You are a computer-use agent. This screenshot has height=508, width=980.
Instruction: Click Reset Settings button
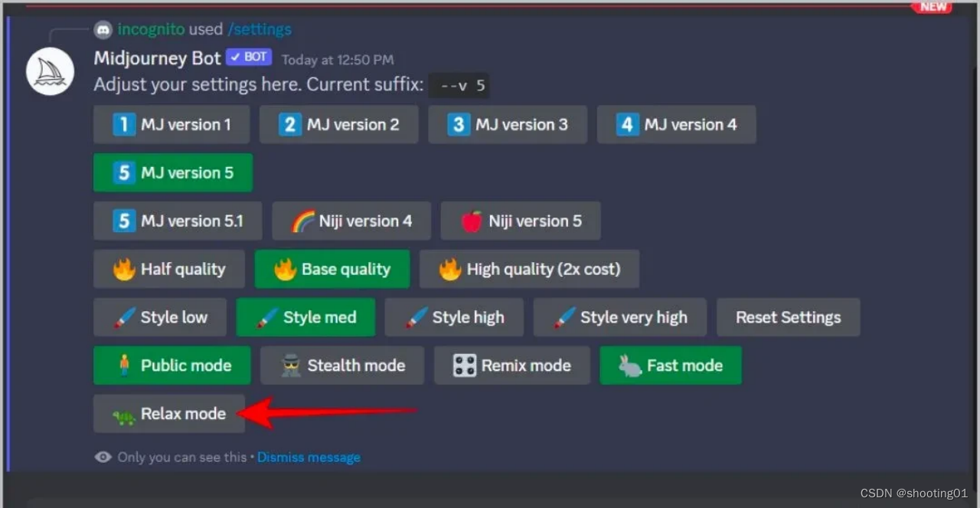[789, 317]
